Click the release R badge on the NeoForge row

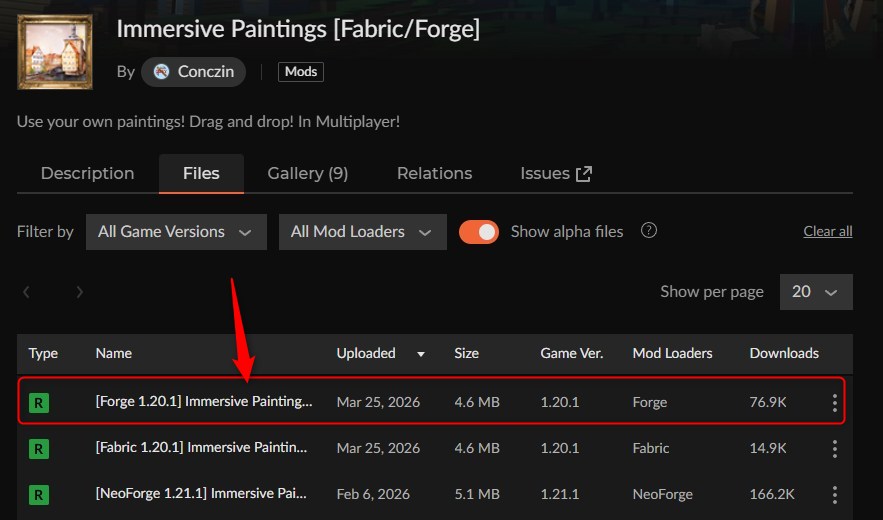pos(39,495)
